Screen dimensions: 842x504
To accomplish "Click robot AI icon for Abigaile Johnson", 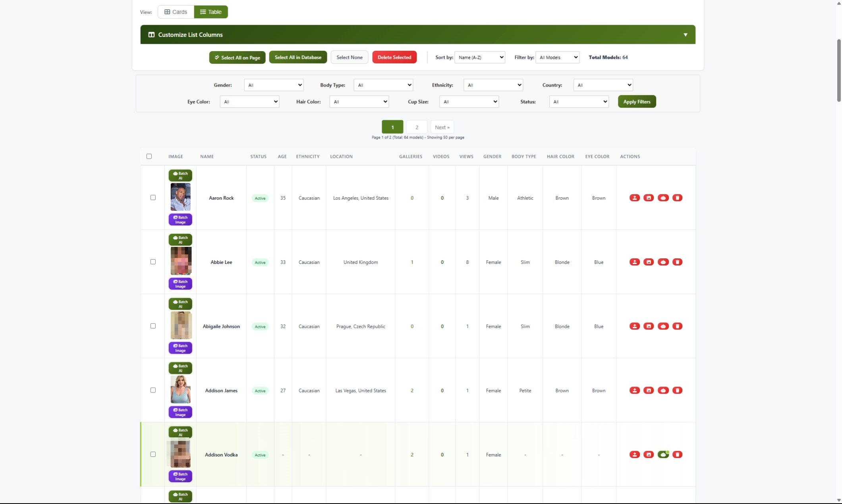I will coord(663,326).
